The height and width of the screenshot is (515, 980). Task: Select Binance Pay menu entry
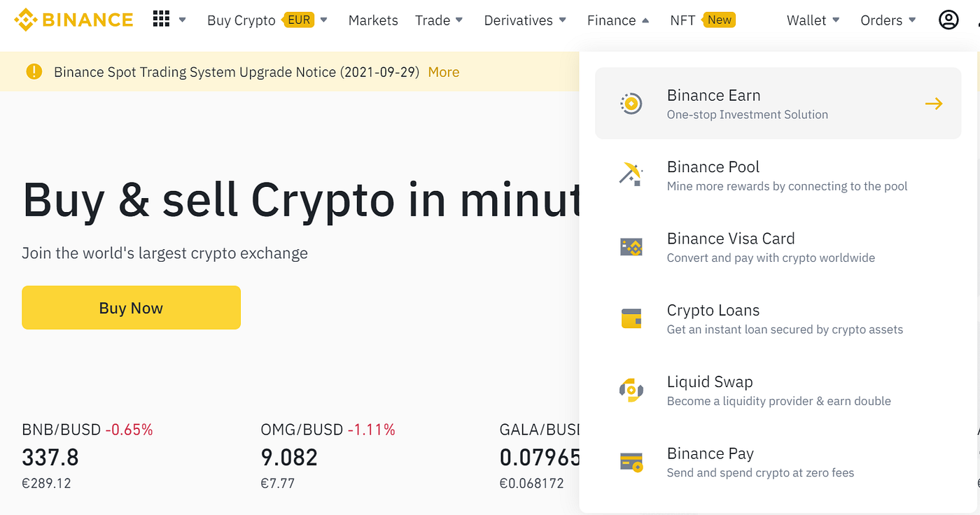coord(778,462)
